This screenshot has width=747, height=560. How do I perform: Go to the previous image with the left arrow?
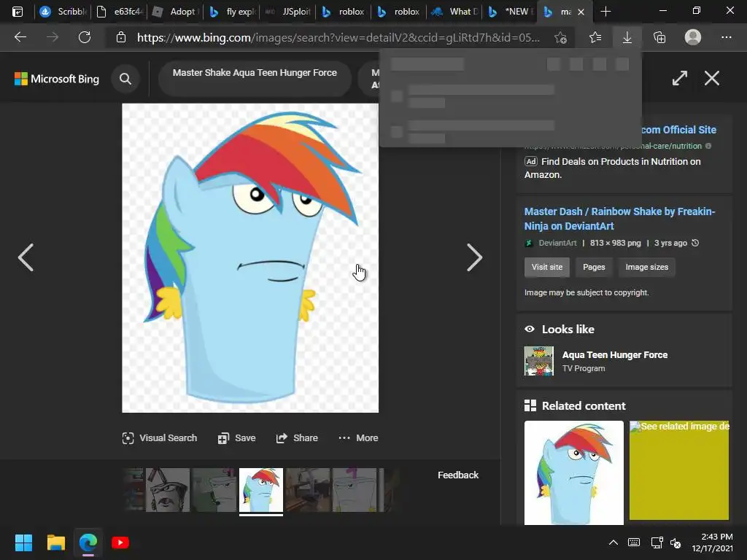click(26, 257)
